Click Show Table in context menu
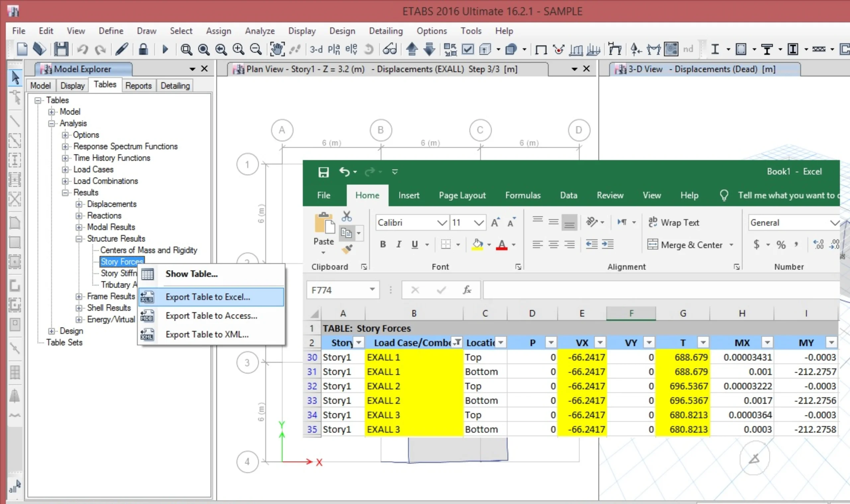Viewport: 850px width, 504px height. click(191, 274)
